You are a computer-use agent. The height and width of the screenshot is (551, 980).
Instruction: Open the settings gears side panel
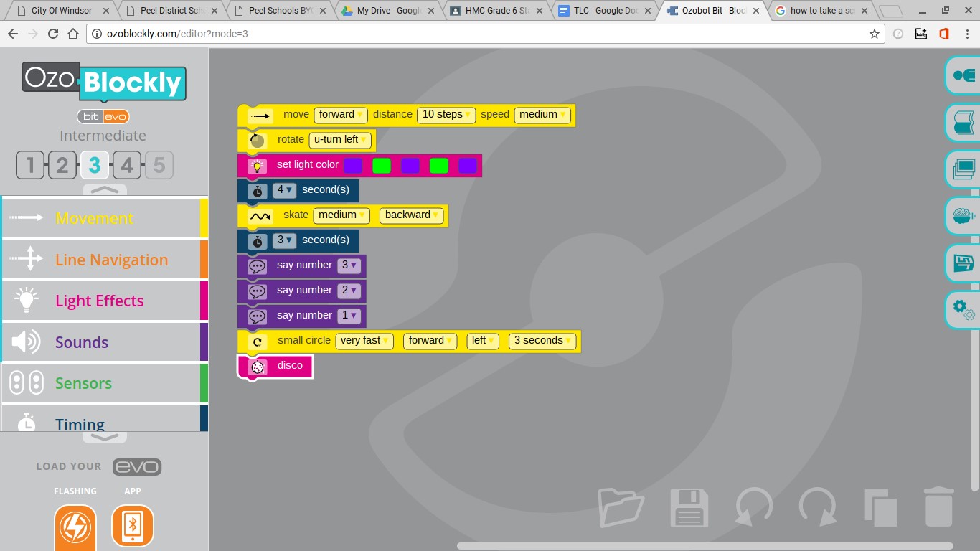(963, 309)
